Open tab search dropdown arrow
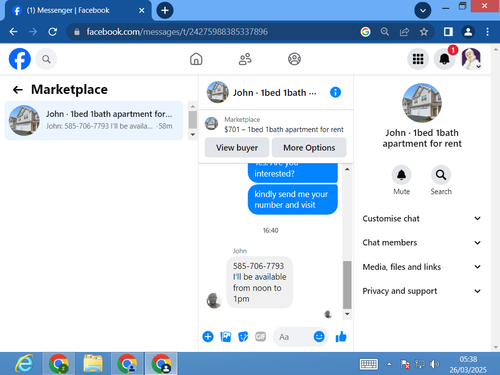500x375 pixels. [x=423, y=10]
